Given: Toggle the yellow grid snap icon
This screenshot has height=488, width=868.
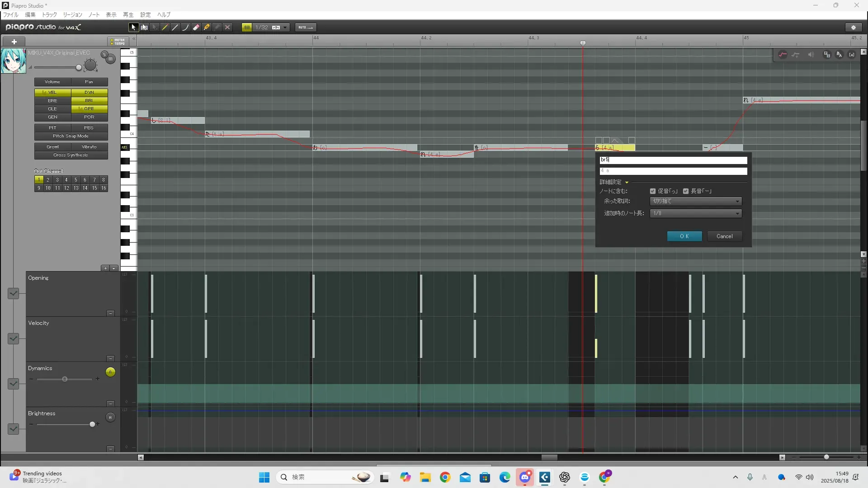Looking at the screenshot, I should pos(247,28).
